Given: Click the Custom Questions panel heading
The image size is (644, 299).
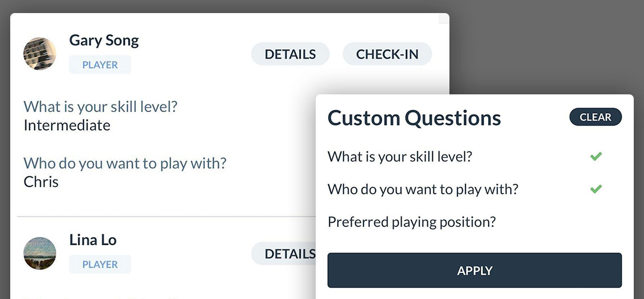Looking at the screenshot, I should [414, 118].
